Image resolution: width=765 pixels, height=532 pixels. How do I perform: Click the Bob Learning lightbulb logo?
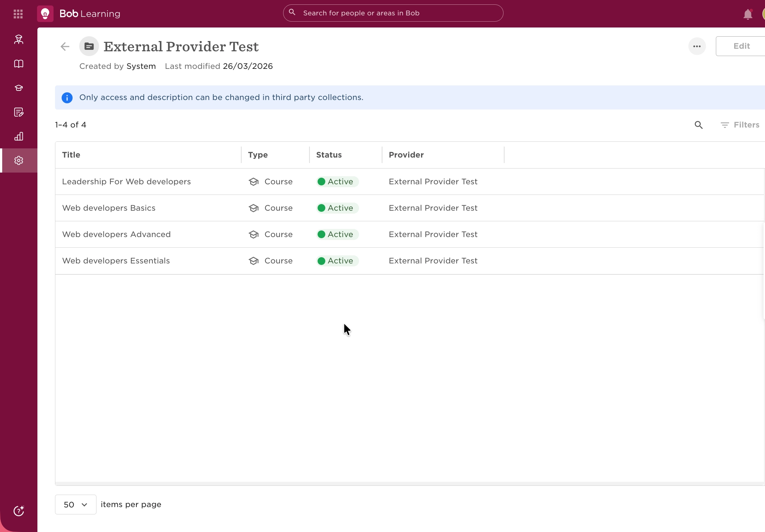point(45,14)
